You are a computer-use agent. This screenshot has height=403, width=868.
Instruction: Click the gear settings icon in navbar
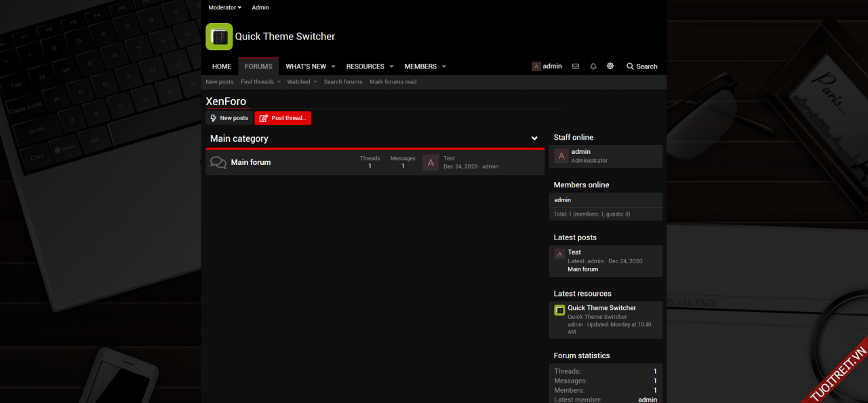point(610,66)
